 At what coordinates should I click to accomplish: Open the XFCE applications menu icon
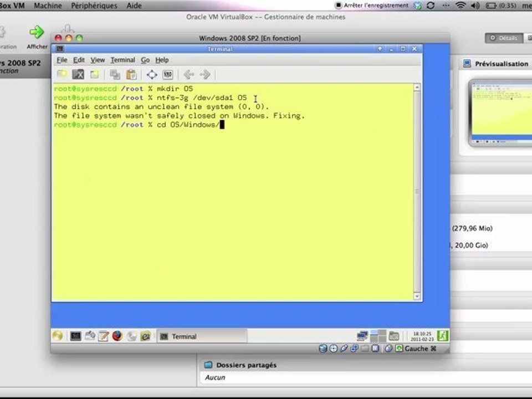[58, 336]
